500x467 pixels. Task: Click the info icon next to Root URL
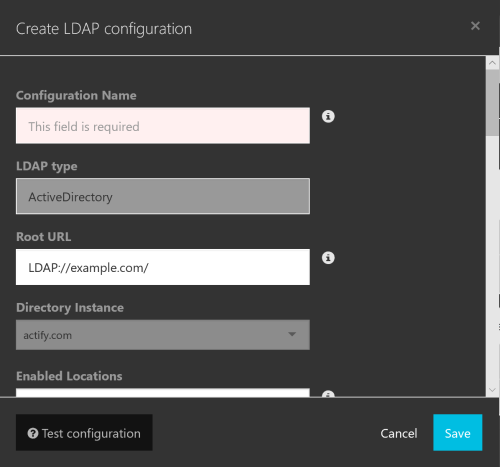click(328, 258)
